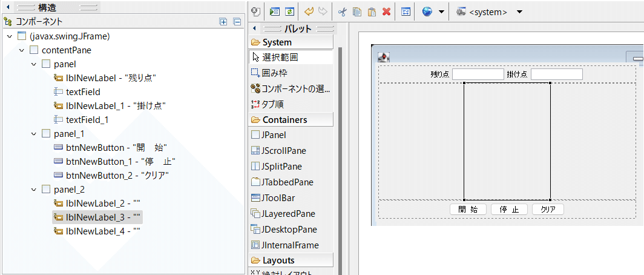
Task: Click the Cut scissors icon
Action: pyautogui.click(x=342, y=12)
